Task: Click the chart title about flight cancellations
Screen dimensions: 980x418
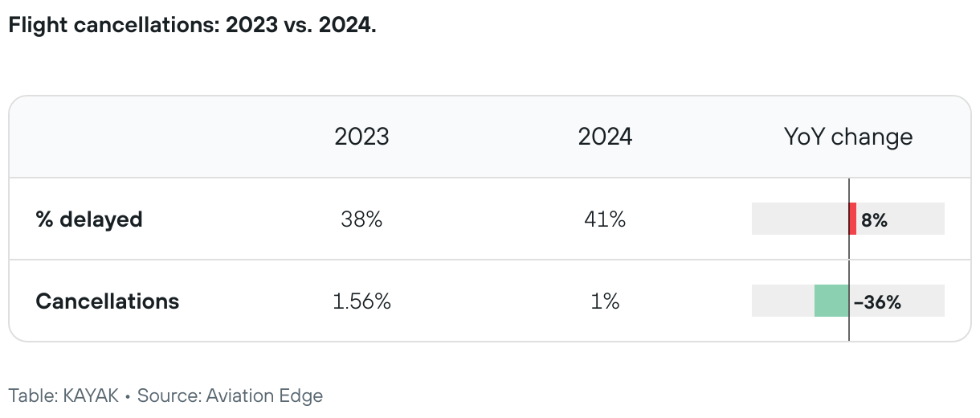Action: pos(192,25)
